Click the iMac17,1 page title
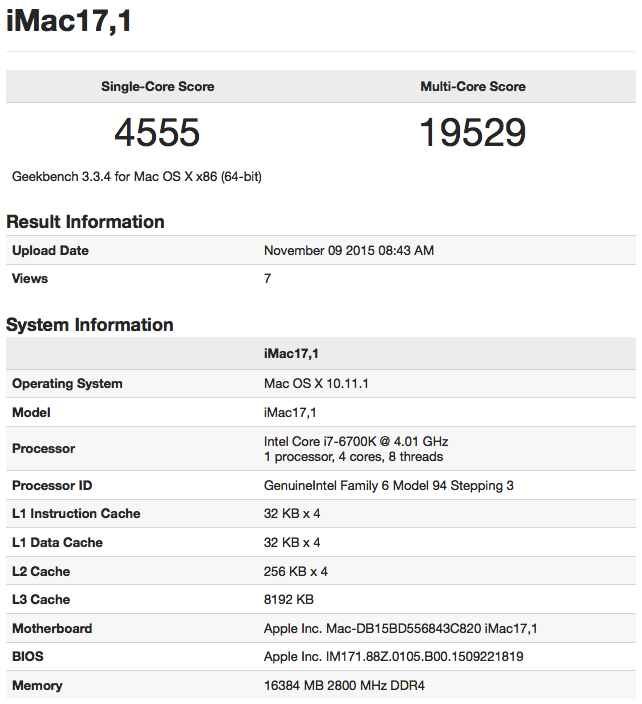 (x=69, y=21)
